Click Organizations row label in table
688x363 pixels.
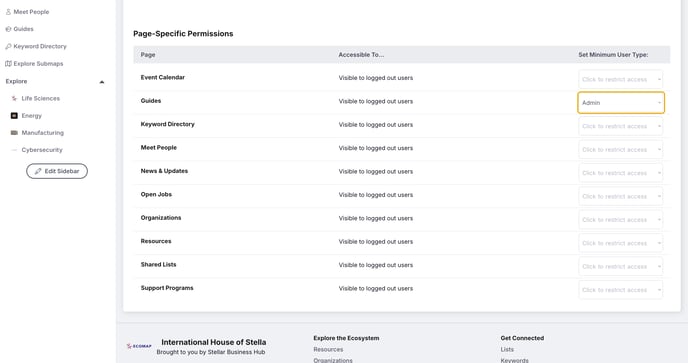click(161, 218)
